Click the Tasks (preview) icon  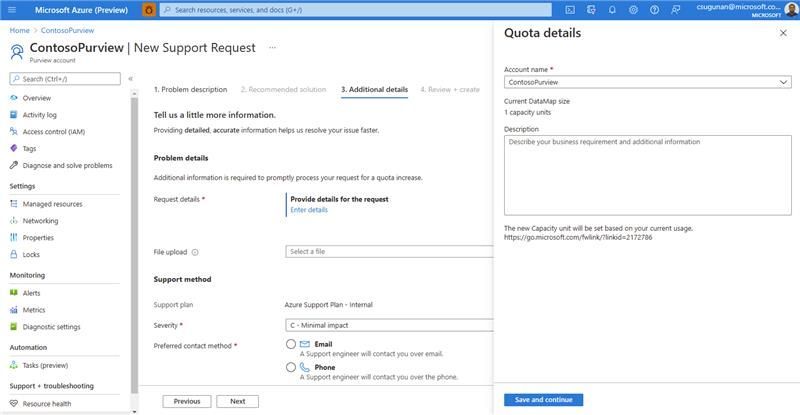point(14,365)
